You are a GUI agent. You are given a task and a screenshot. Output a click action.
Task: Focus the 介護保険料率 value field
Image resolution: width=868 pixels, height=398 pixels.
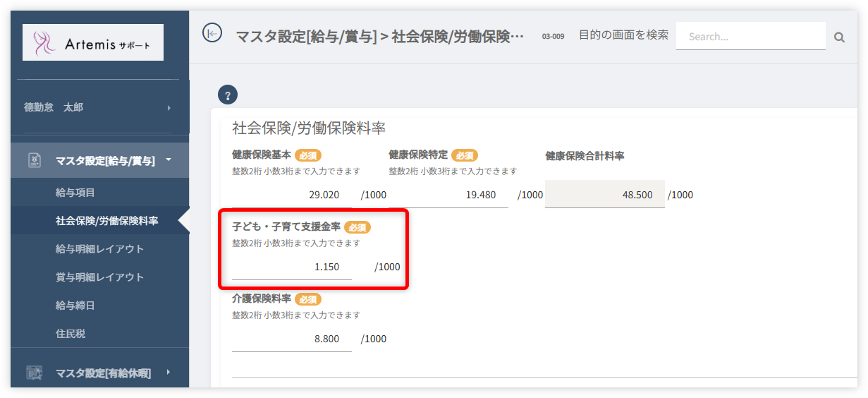click(292, 339)
